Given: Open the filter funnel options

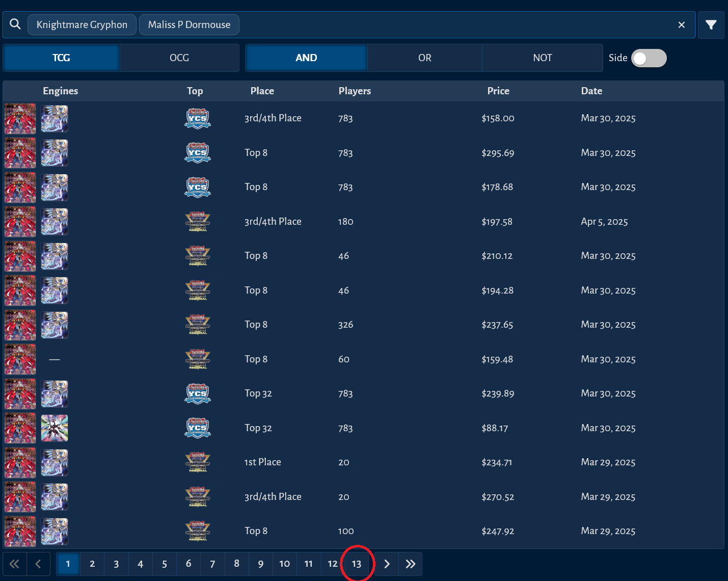Looking at the screenshot, I should click(x=711, y=24).
